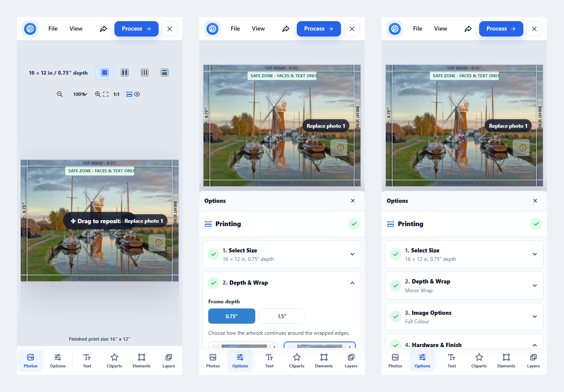Close the Options panel in the right screen
Image resolution: width=564 pixels, height=392 pixels.
tap(535, 201)
